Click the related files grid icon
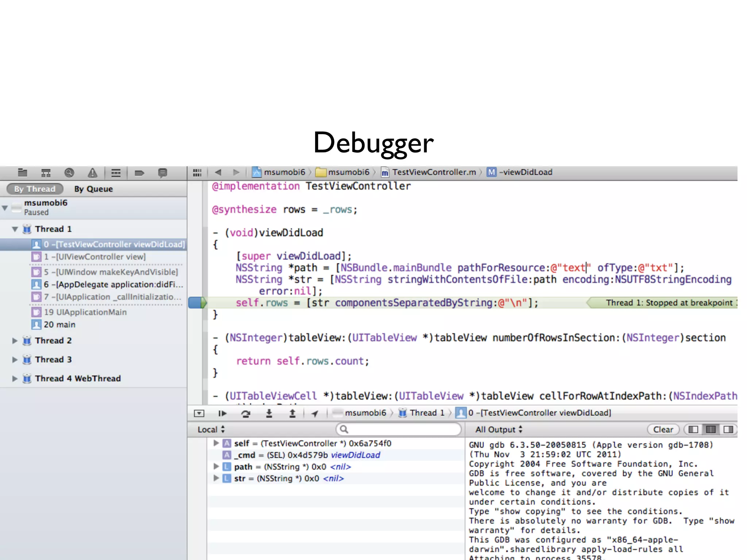Image resolution: width=747 pixels, height=560 pixels. click(197, 172)
